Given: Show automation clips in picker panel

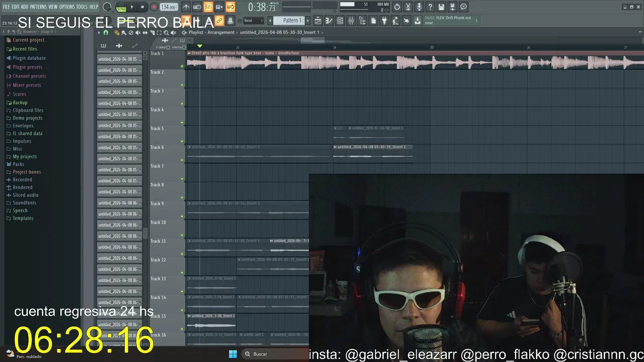Looking at the screenshot, I should click(x=135, y=46).
